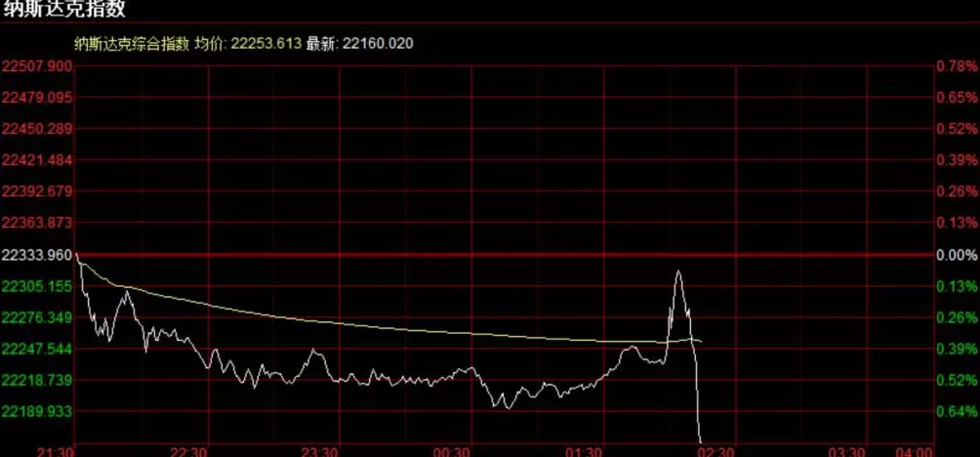Click the 纳斯达克指数 title
980x457 pixels.
pos(63,9)
